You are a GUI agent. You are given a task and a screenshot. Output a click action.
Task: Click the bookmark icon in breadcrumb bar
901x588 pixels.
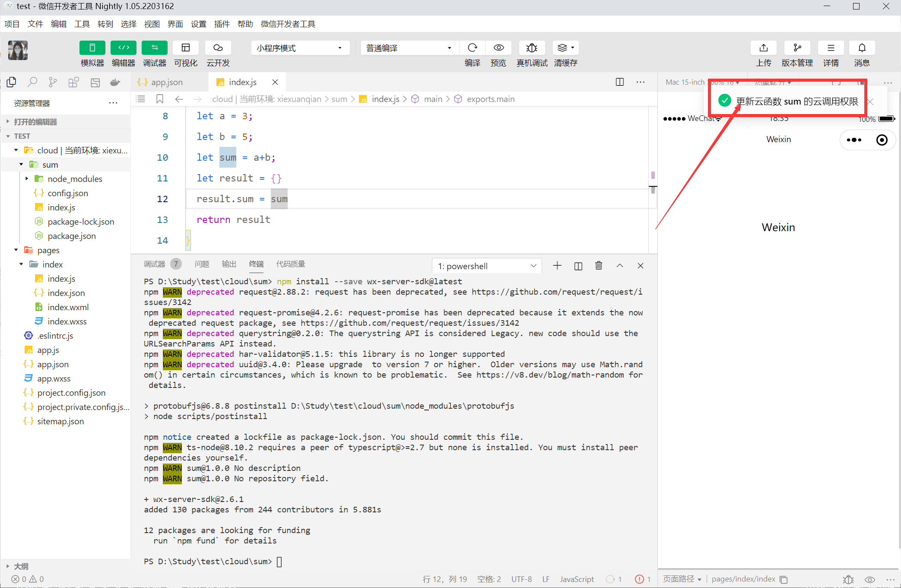click(x=160, y=99)
